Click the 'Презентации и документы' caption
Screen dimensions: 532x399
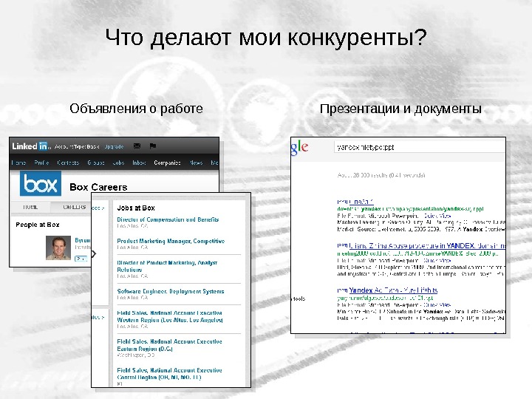point(400,109)
